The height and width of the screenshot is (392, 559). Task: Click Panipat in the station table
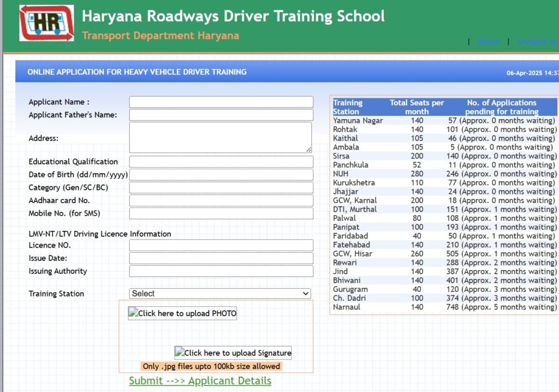tap(346, 227)
